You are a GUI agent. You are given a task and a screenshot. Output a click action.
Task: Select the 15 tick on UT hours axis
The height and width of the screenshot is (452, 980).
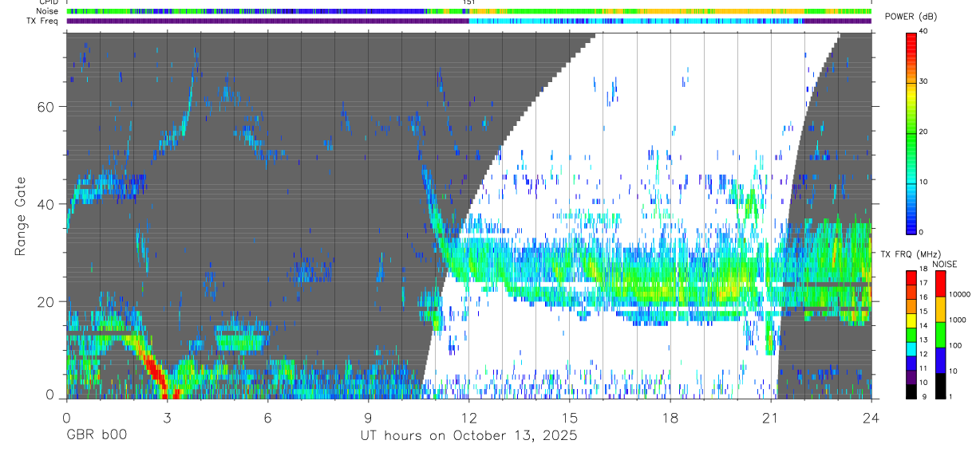coord(570,418)
